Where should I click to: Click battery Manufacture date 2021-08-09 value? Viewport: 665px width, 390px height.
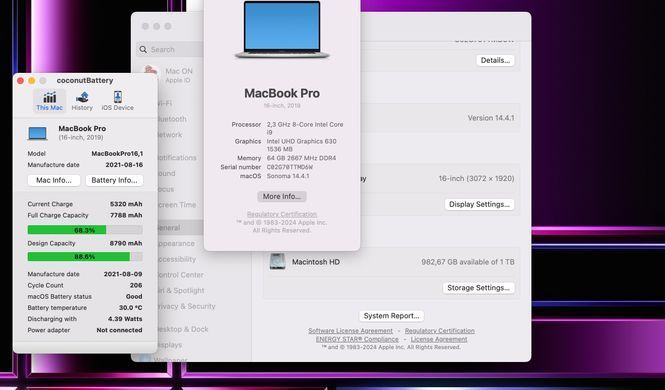[123, 274]
